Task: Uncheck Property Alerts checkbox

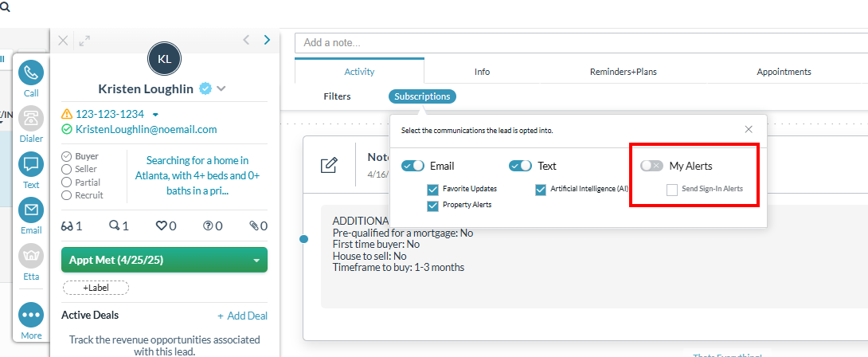Action: click(x=433, y=205)
